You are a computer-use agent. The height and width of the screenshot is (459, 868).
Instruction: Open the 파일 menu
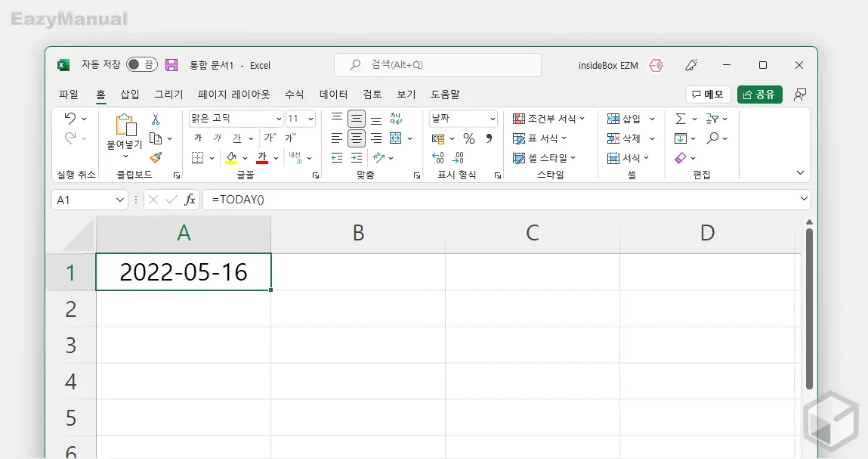point(68,94)
